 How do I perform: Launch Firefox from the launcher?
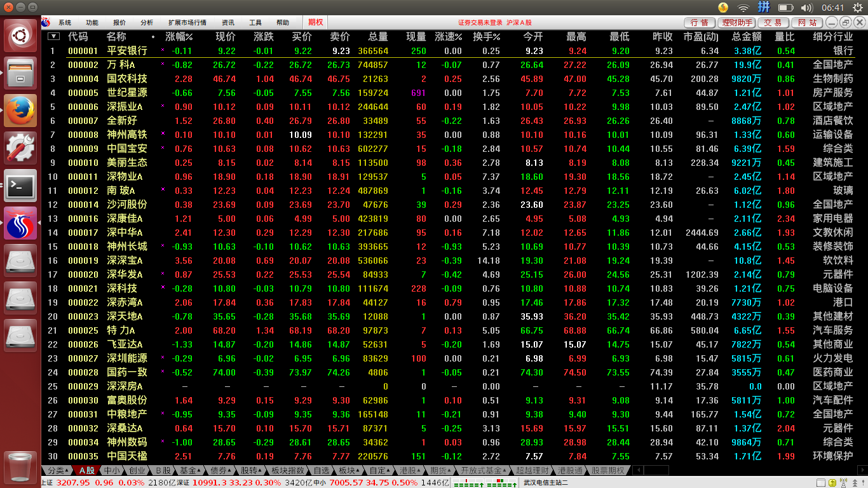[20, 111]
